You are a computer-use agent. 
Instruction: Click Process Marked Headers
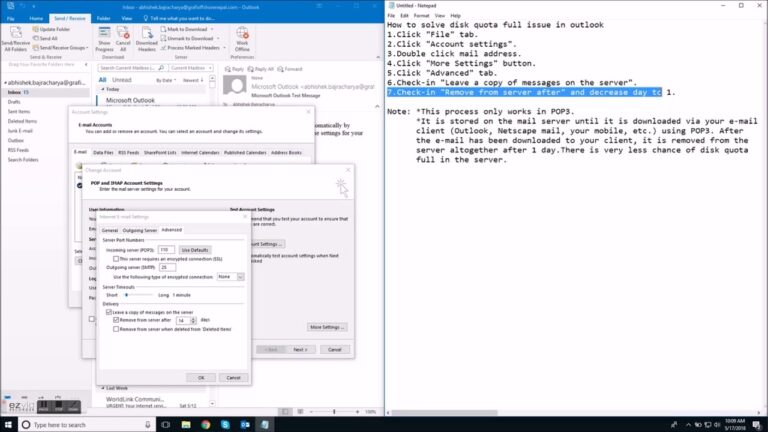(190, 48)
